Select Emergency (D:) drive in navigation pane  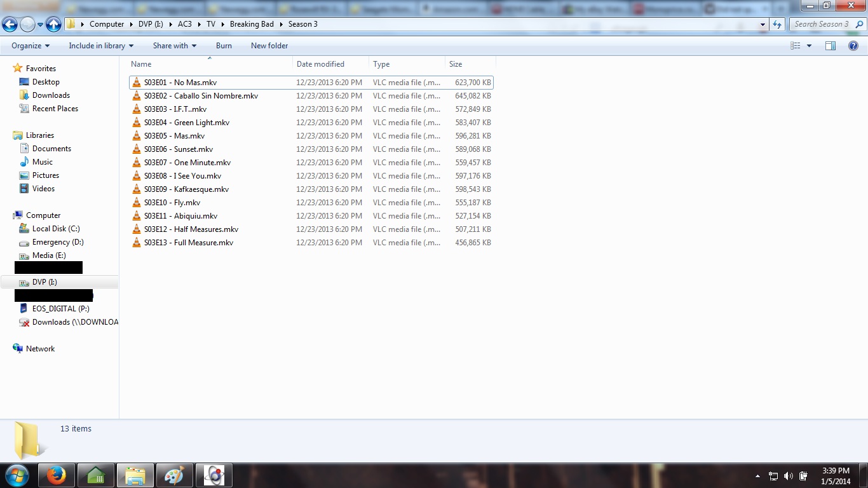pos(58,242)
